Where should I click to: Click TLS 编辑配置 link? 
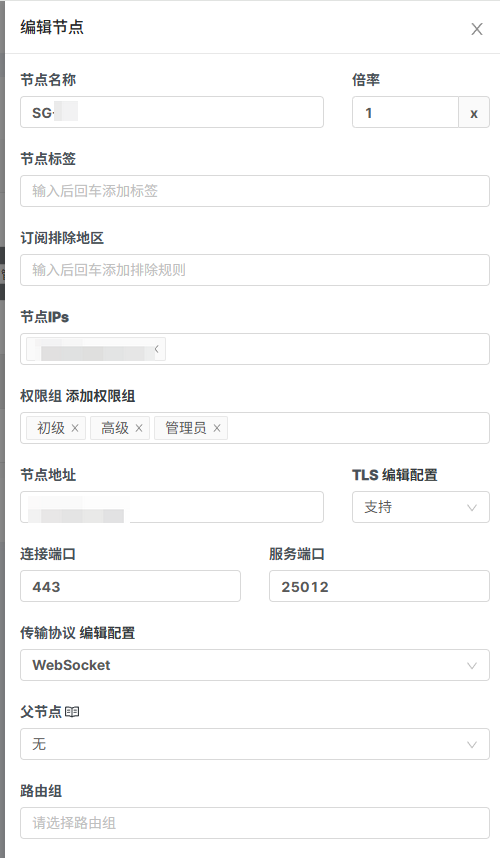point(410,475)
